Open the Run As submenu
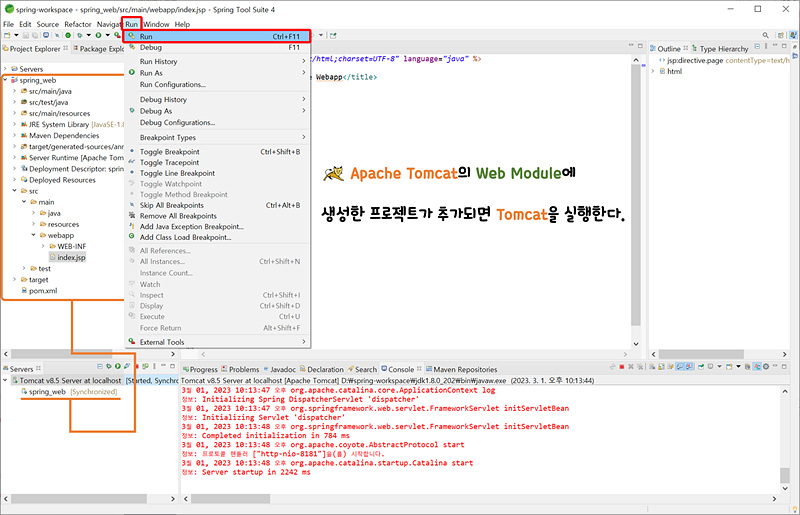The image size is (800, 515). (217, 73)
